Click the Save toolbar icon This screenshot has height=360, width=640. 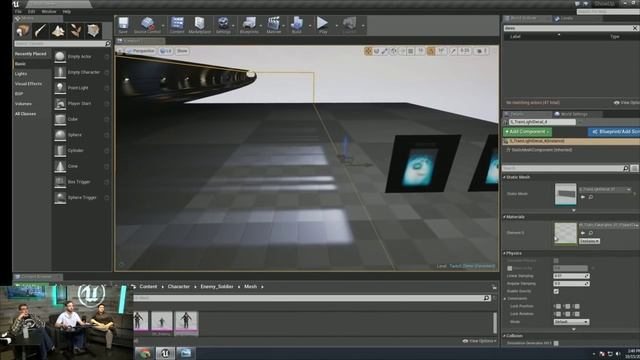123,25
